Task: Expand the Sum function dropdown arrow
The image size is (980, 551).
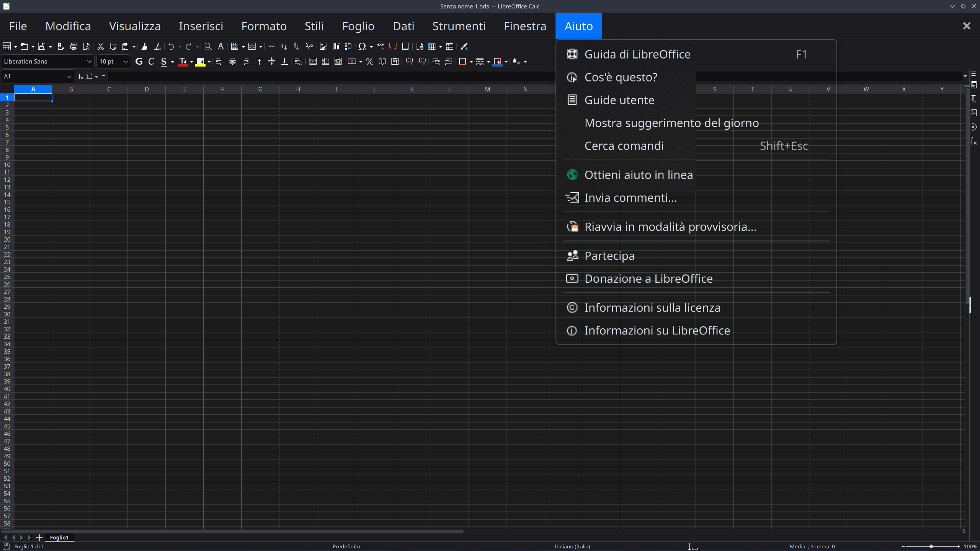Action: tap(96, 77)
